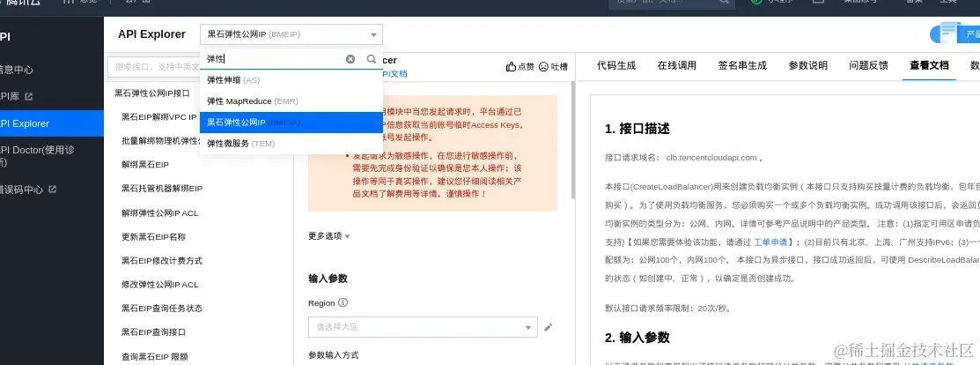Select 更新黑石EIP名称 interface
Viewport: 980px width, 365px height.
(153, 236)
